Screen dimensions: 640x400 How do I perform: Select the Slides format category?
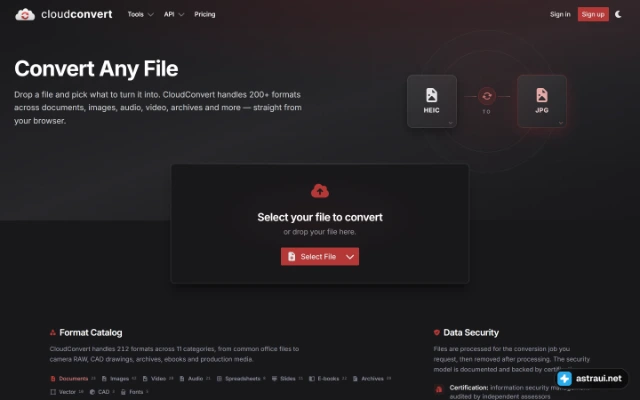[x=287, y=379]
